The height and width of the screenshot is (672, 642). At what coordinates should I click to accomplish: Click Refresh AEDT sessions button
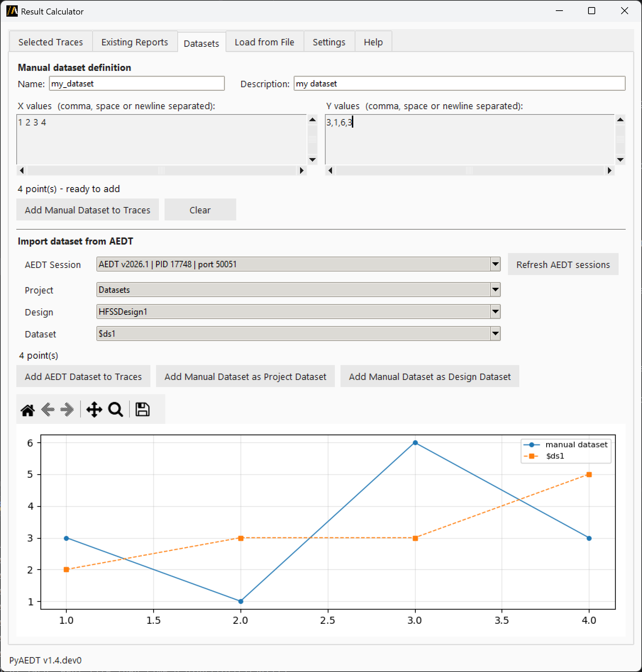coord(563,264)
